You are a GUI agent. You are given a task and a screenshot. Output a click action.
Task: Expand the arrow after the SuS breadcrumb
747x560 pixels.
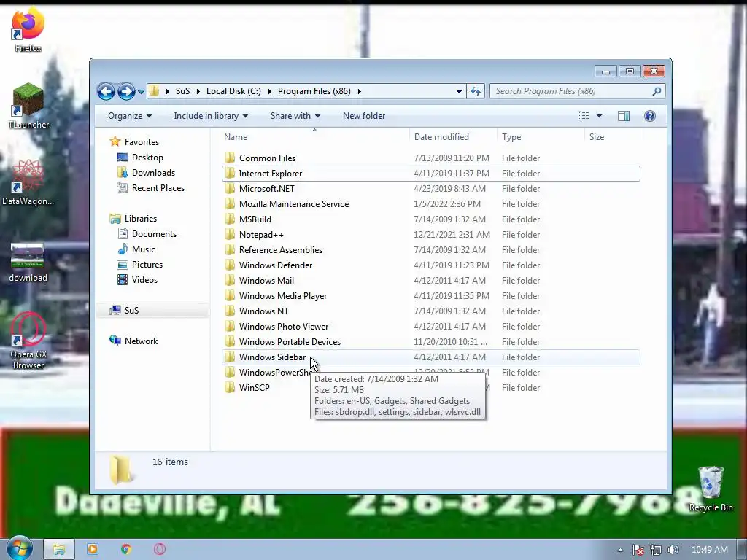[x=198, y=91]
